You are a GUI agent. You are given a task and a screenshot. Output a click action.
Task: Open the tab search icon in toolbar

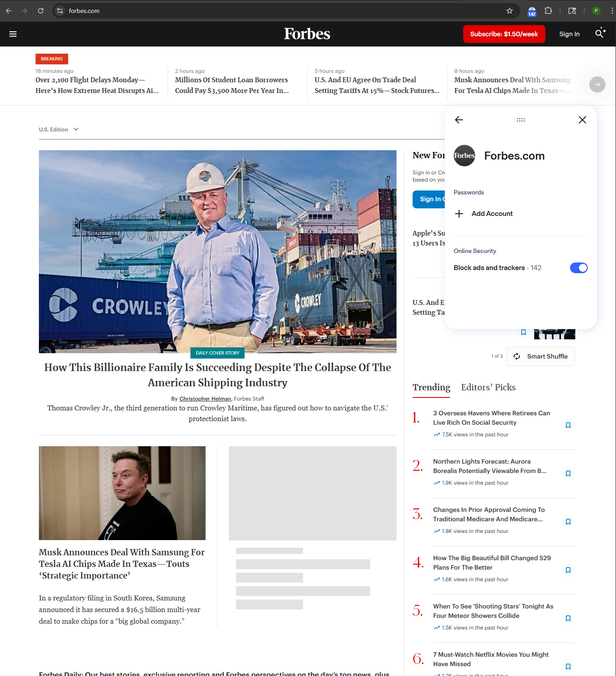[x=572, y=11]
